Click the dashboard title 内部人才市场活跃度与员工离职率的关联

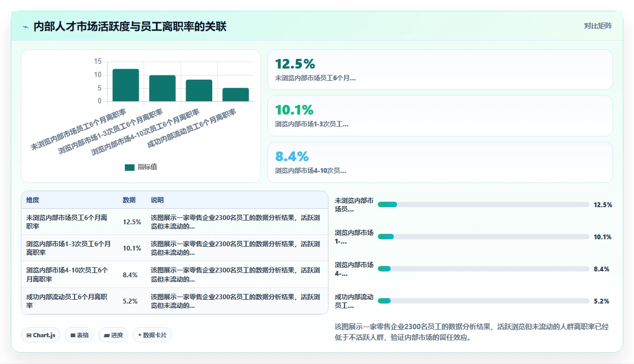pos(130,27)
